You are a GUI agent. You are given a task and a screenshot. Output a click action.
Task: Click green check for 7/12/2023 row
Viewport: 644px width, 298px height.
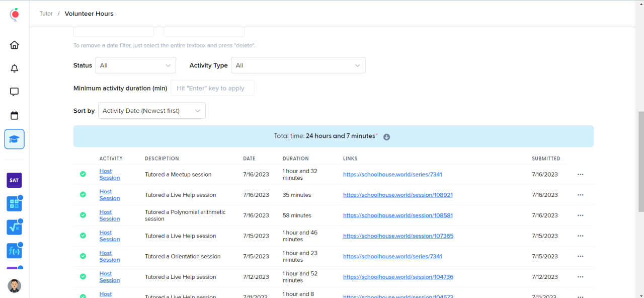point(83,277)
